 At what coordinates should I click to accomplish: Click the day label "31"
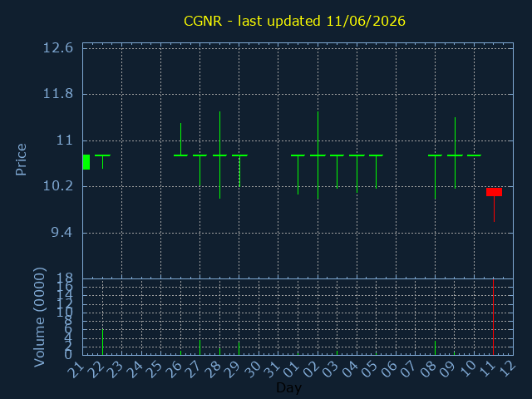(272, 369)
